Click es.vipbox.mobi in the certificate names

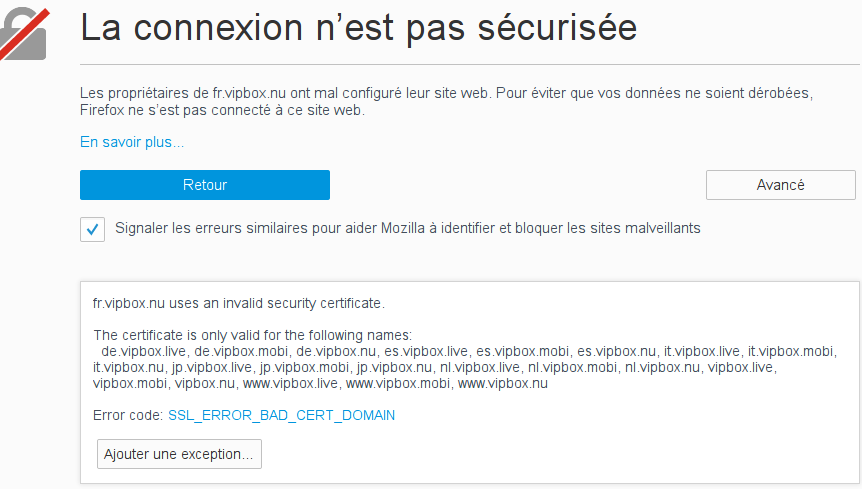[x=523, y=351]
